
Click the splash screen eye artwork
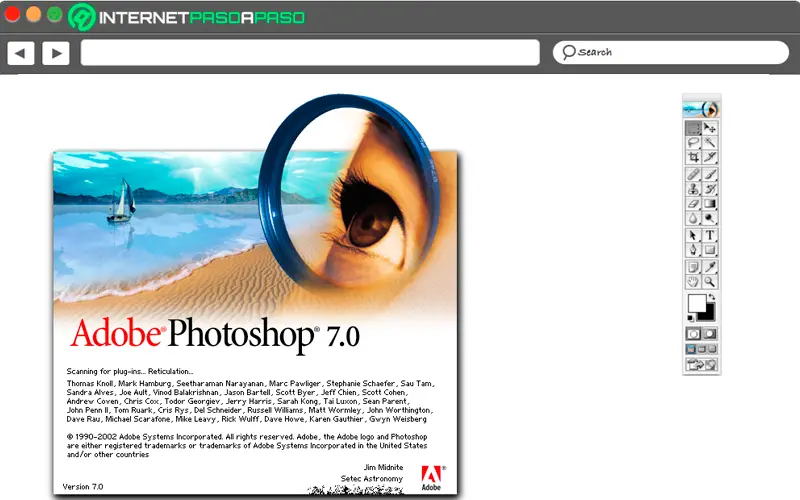[372, 217]
